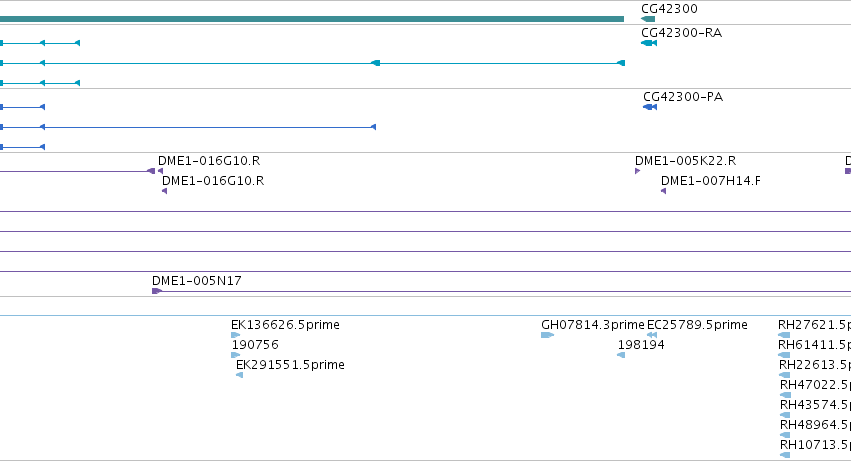Click the GH07814.3prime arrow glyph
Viewport: 851px width, 461px height.
tap(547, 335)
